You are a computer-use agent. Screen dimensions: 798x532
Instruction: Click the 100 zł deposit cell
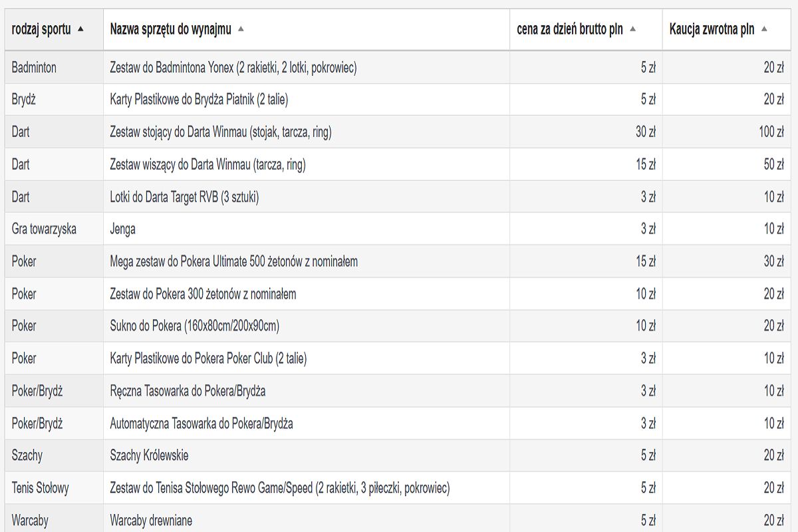pos(771,132)
